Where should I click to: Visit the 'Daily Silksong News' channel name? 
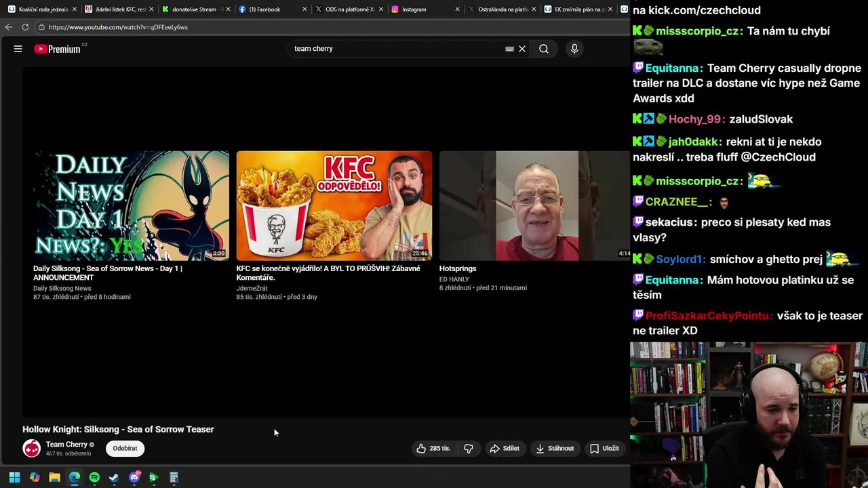[x=62, y=288]
